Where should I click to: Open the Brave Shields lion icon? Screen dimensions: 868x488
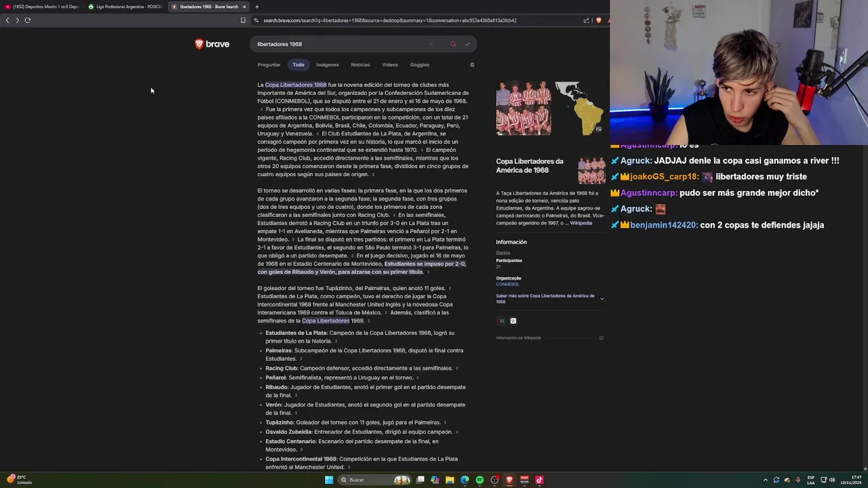click(599, 20)
